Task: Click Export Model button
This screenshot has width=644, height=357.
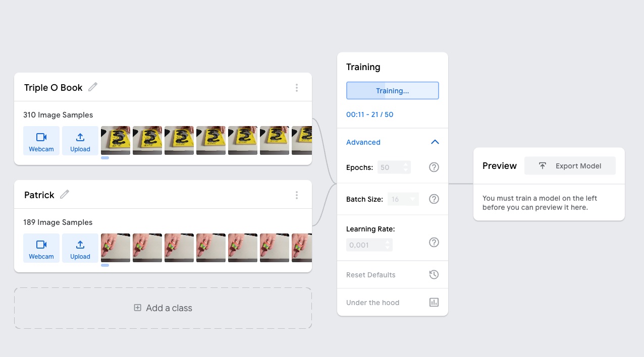Action: (x=570, y=166)
